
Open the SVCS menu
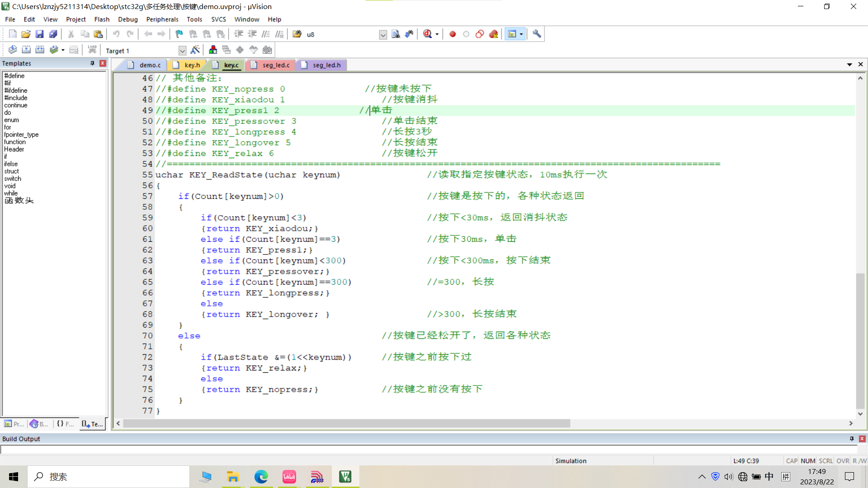click(x=218, y=19)
